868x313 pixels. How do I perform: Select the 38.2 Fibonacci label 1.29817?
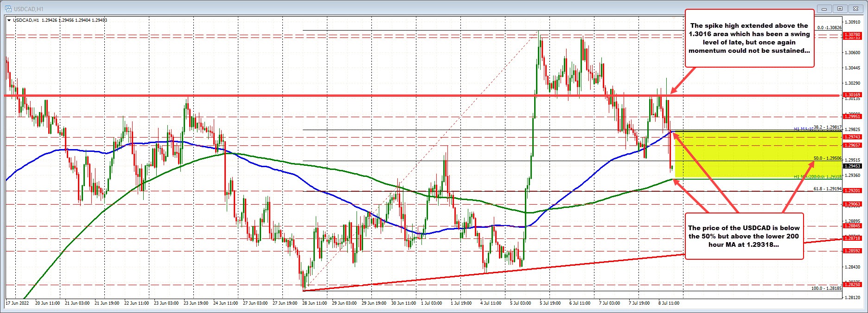click(x=827, y=127)
